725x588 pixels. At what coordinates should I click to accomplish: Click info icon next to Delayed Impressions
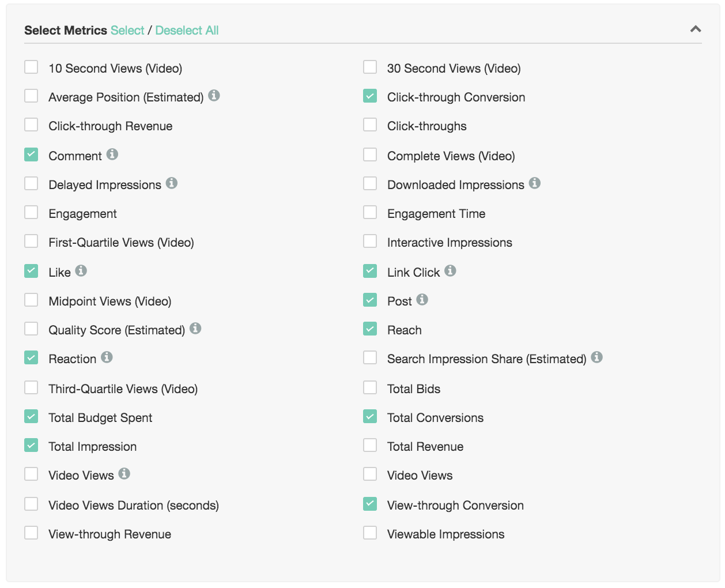[x=172, y=183]
